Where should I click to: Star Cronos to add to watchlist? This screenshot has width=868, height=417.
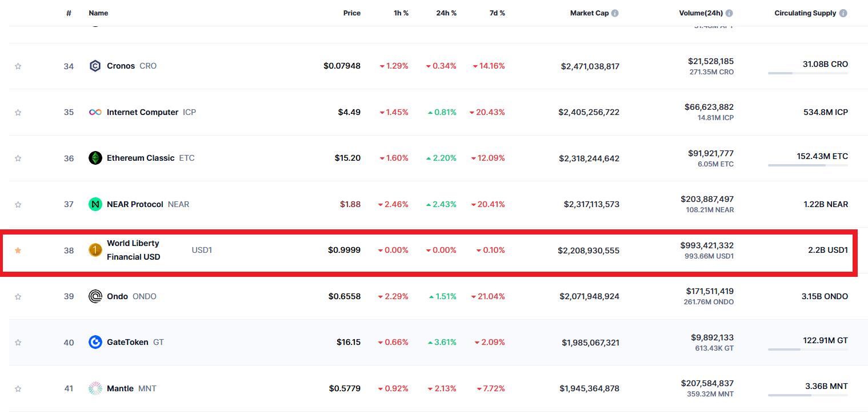coord(18,66)
